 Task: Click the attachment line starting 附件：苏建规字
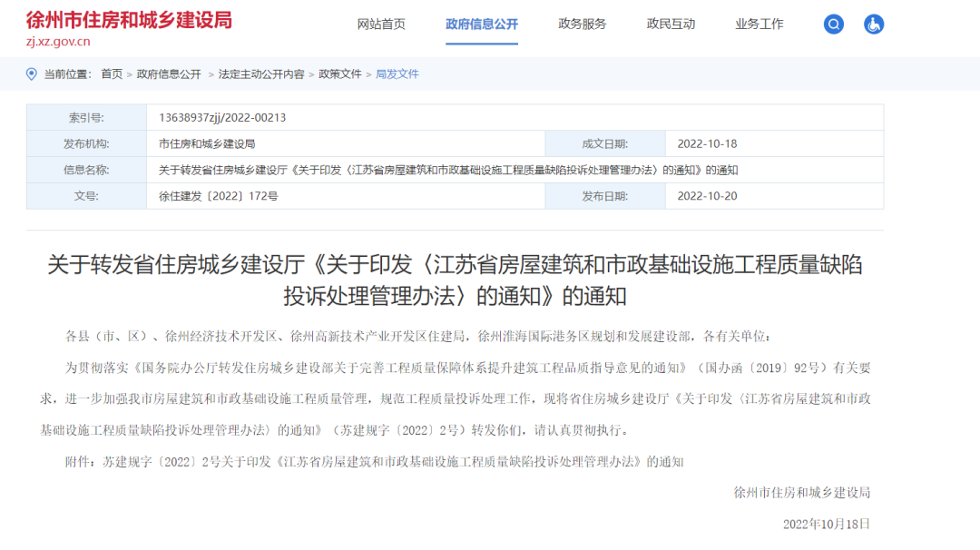click(x=375, y=462)
